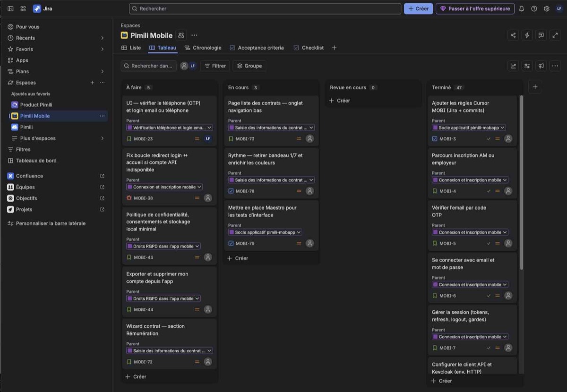The image size is (567, 392).
Task: Switch to the Chronologie tab
Action: pyautogui.click(x=203, y=48)
